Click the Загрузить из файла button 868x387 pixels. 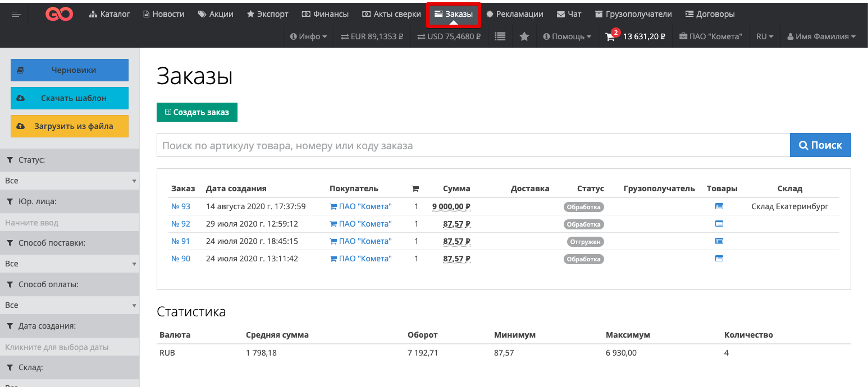coord(70,126)
